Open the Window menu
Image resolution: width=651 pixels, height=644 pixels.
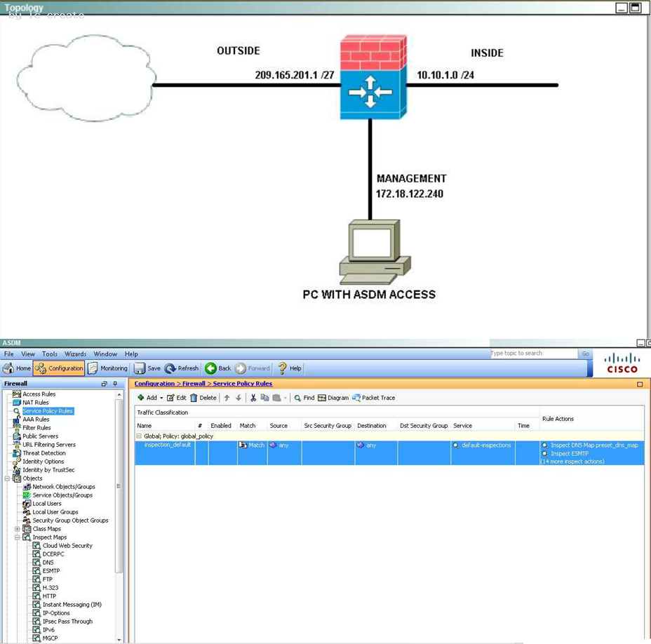105,354
